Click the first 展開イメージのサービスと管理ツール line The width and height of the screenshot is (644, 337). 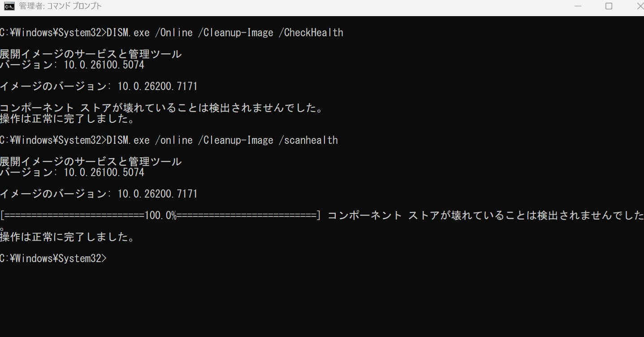pos(91,54)
